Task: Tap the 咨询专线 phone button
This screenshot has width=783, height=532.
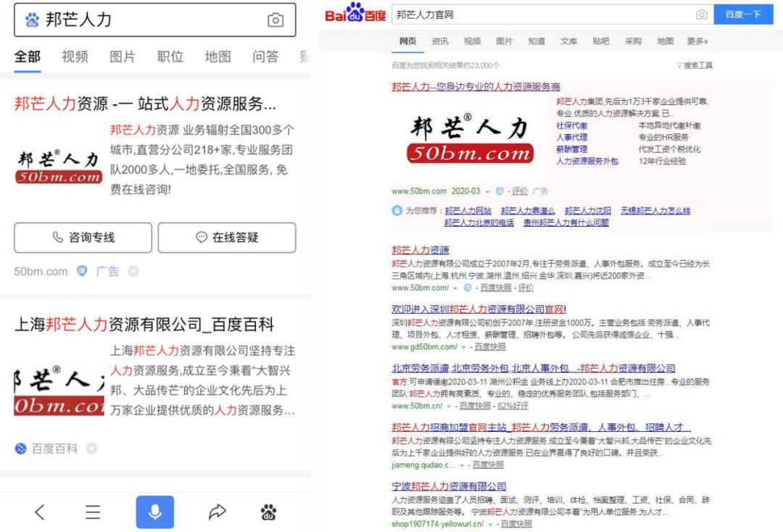Action: tap(83, 238)
